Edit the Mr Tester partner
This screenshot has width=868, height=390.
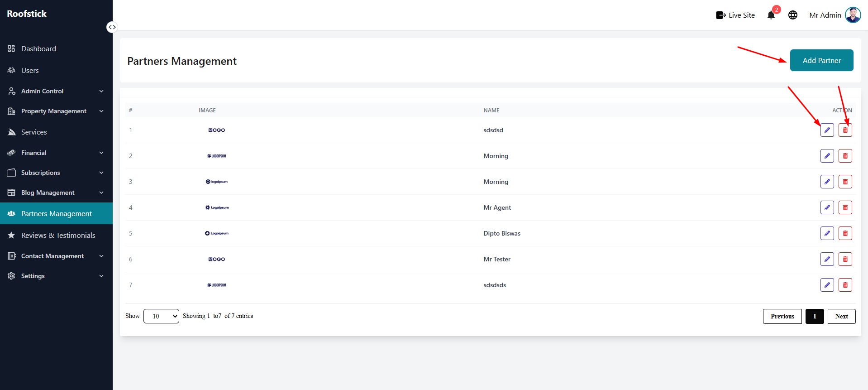[x=827, y=259]
